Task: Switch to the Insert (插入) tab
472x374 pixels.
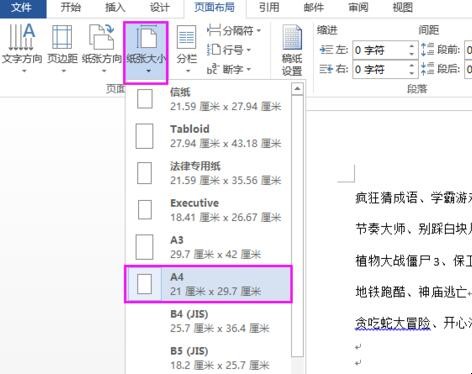Action: tap(115, 8)
